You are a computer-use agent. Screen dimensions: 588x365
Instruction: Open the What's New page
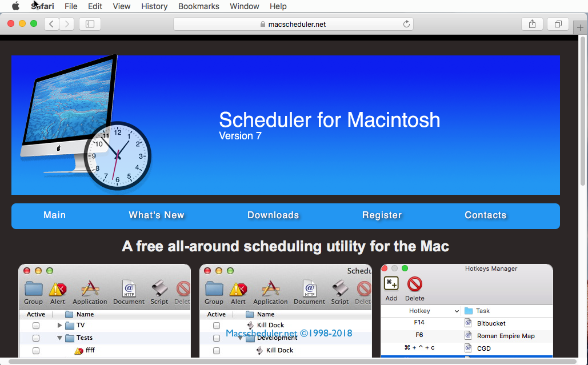point(157,215)
